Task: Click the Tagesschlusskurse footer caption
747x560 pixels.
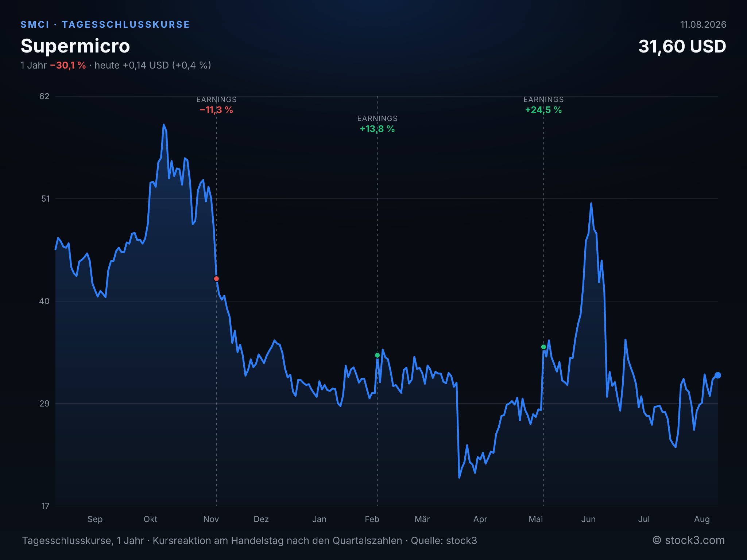Action: 249,540
